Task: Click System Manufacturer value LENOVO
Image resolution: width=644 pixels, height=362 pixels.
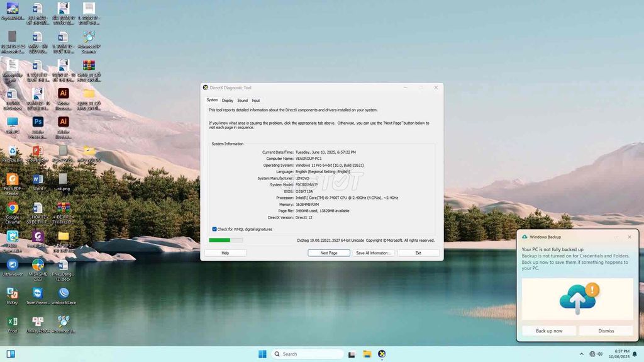Action: tap(303, 178)
